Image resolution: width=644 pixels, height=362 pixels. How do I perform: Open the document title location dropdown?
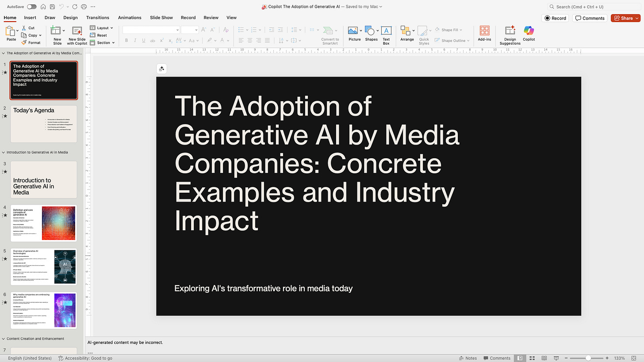[x=381, y=7]
